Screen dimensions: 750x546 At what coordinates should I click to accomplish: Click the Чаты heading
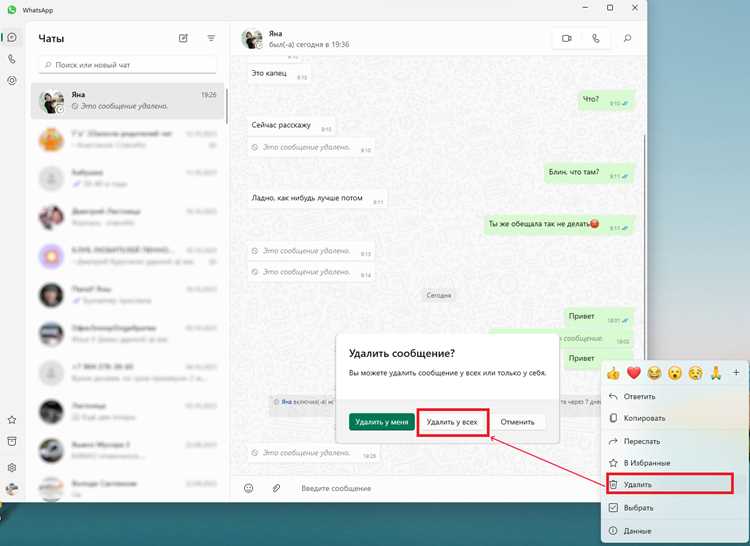click(x=51, y=39)
